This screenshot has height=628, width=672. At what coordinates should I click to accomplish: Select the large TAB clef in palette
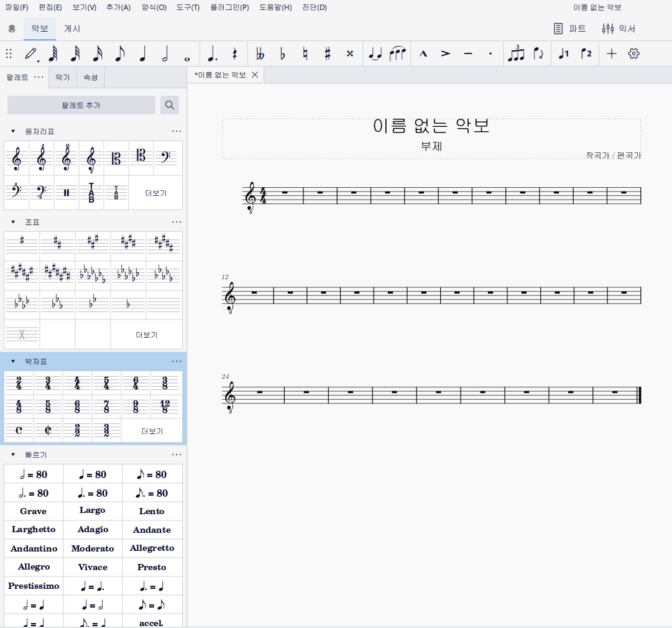tap(91, 193)
